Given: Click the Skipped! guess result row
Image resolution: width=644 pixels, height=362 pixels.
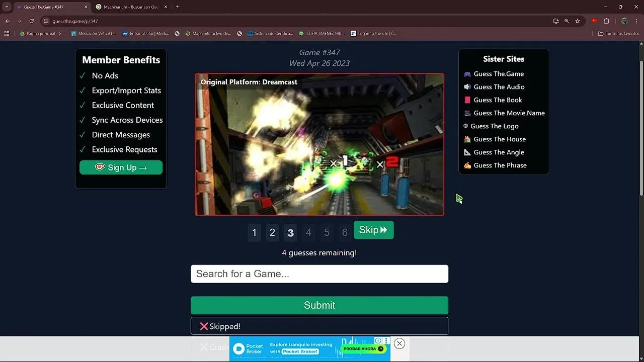Looking at the screenshot, I should [319, 326].
